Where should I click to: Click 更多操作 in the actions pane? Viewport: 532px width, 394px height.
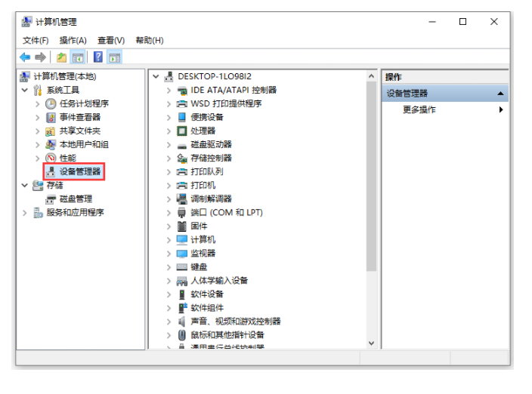pos(419,109)
